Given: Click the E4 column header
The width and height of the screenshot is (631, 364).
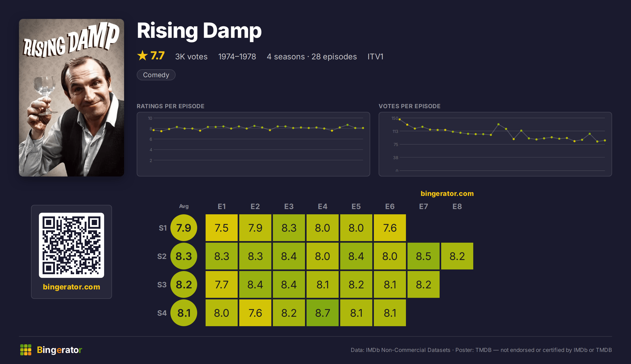Looking at the screenshot, I should 323,206.
